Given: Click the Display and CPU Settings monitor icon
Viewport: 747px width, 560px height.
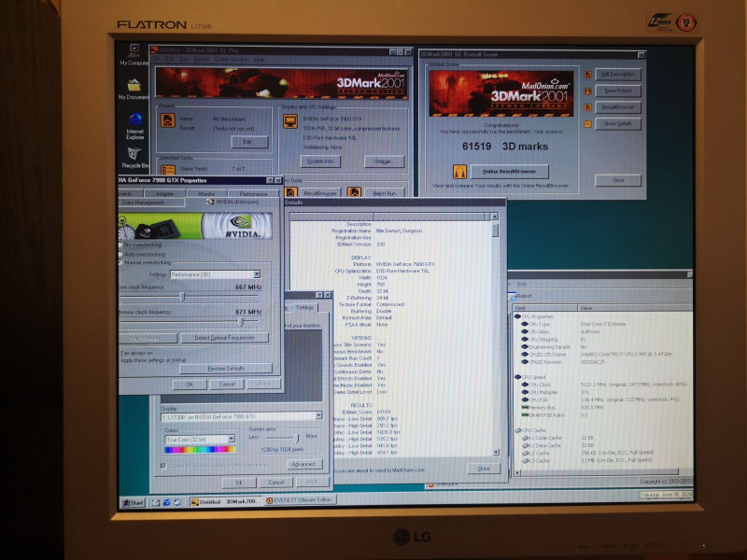Looking at the screenshot, I should coord(289,121).
